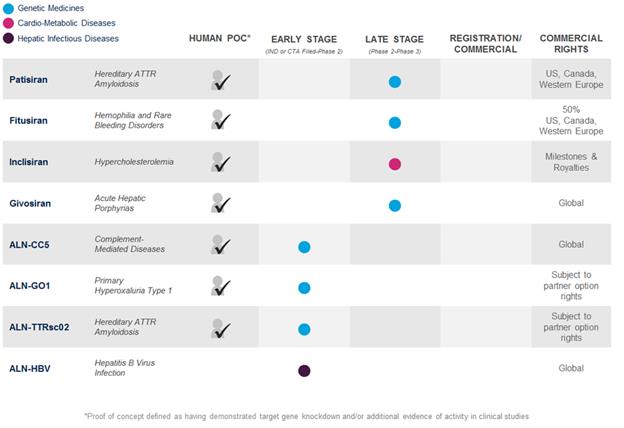The height and width of the screenshot is (428, 624).
Task: Click the ALN-HBV program name
Action: point(32,370)
